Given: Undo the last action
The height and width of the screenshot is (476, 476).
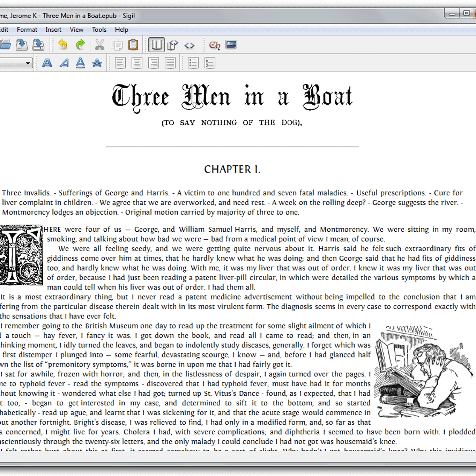Looking at the screenshot, I should point(63,45).
